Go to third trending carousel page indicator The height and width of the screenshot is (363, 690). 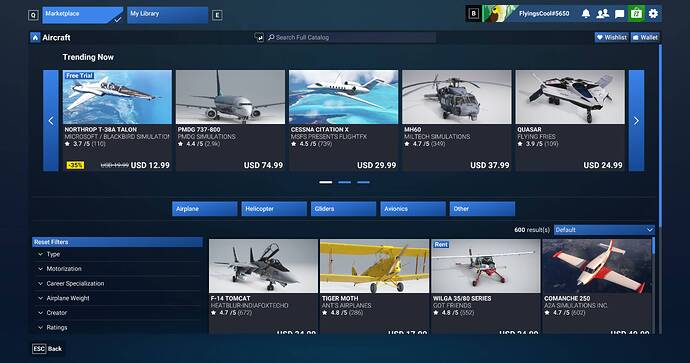(363, 182)
